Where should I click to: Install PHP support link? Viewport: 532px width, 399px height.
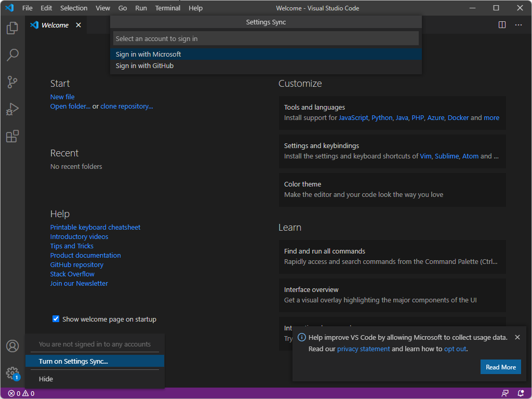click(418, 118)
